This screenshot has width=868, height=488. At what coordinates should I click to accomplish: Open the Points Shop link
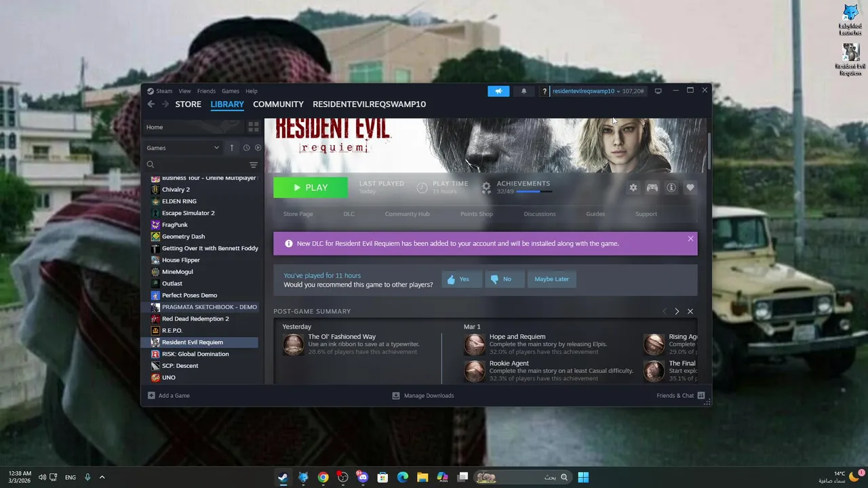click(x=477, y=213)
